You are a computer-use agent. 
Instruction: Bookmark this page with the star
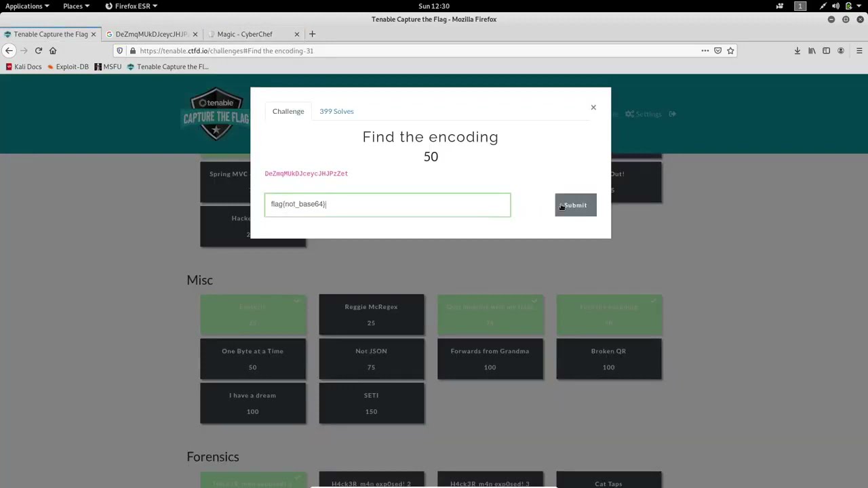pos(730,51)
